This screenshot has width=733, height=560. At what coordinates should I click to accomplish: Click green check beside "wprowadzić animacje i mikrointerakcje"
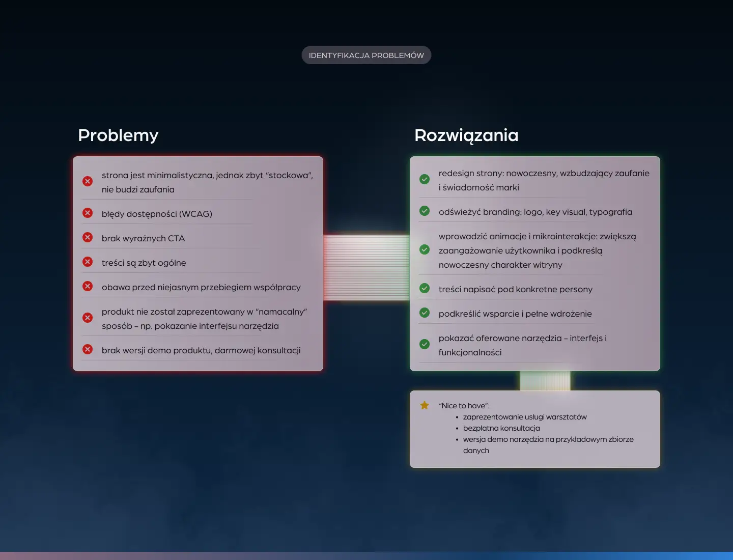[x=425, y=249]
